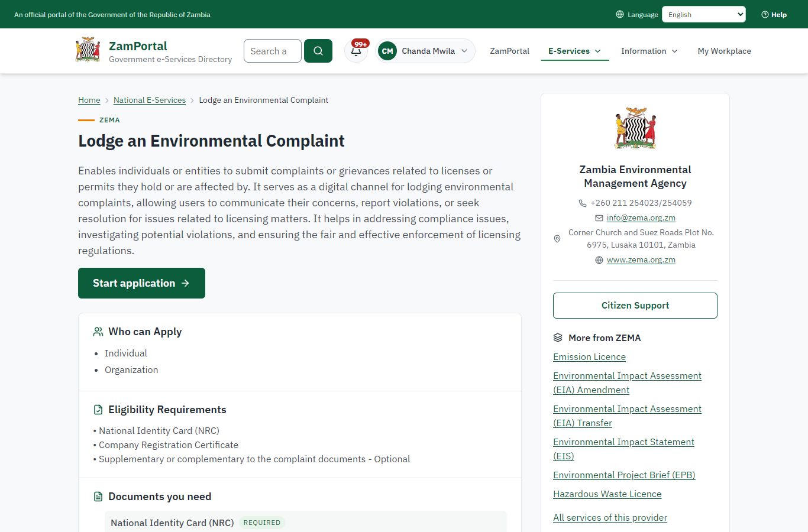Click the phone icon beside ZEMA number
This screenshot has height=532, width=808.
coord(583,203)
